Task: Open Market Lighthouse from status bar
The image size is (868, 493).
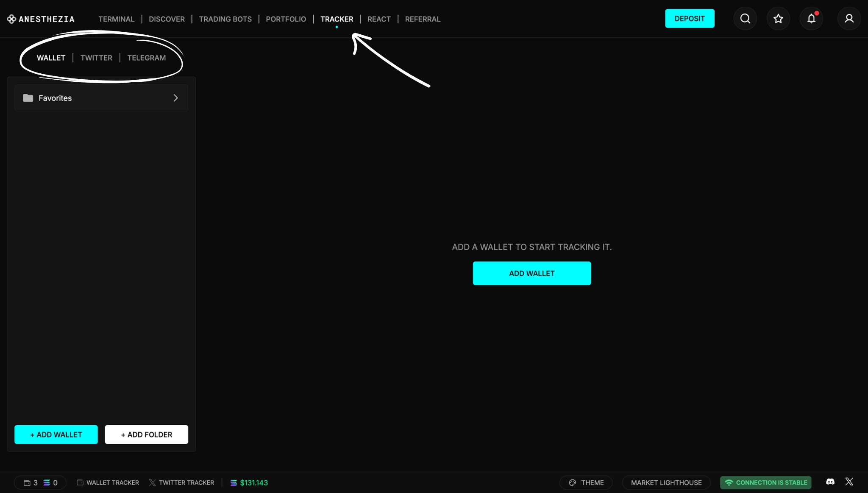Action: click(666, 483)
